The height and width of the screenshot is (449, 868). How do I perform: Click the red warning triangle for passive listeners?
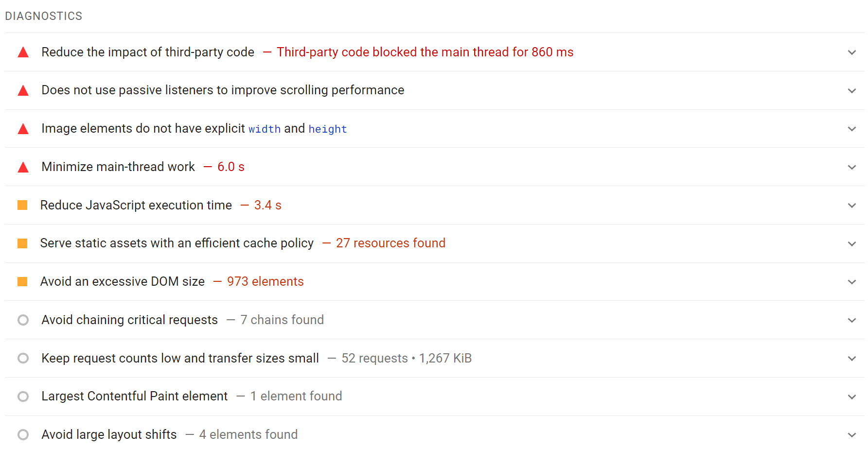pyautogui.click(x=23, y=90)
